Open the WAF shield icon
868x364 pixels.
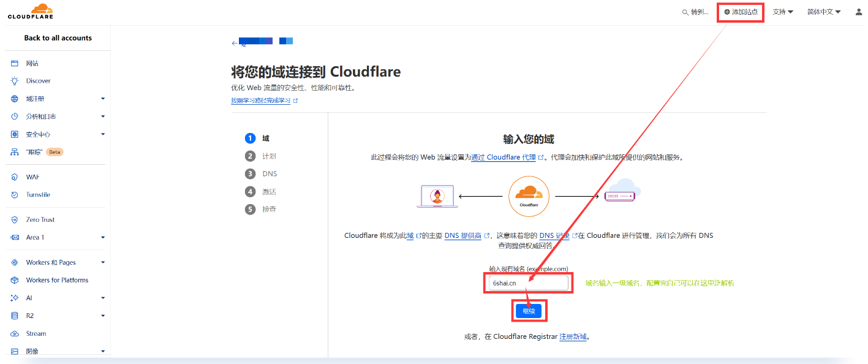click(15, 177)
